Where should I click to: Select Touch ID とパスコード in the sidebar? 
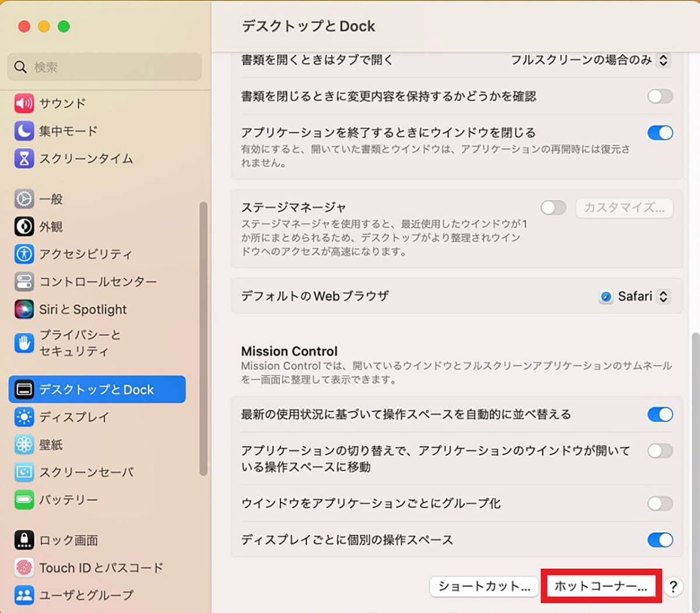(x=97, y=568)
